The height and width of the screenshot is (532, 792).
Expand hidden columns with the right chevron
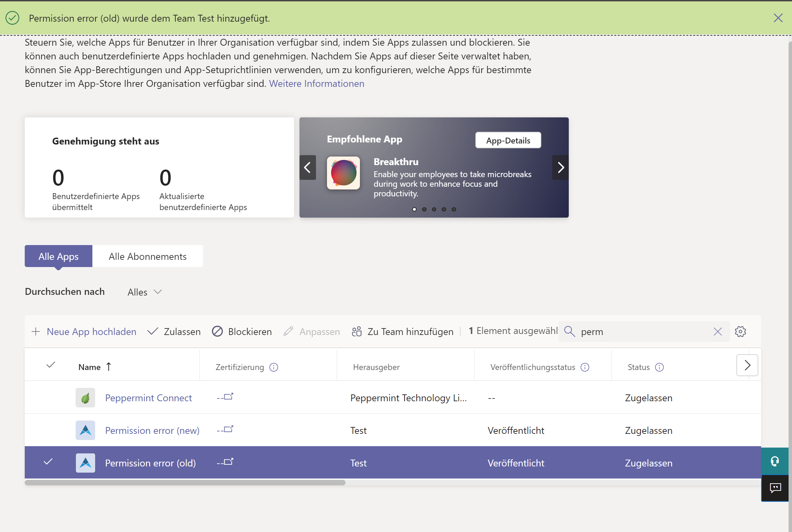(x=748, y=365)
